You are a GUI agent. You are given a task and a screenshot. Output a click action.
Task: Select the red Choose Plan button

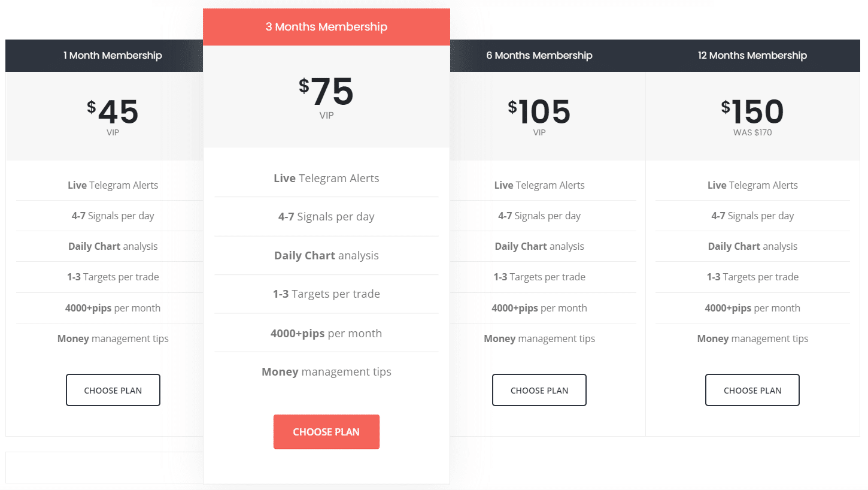point(326,432)
